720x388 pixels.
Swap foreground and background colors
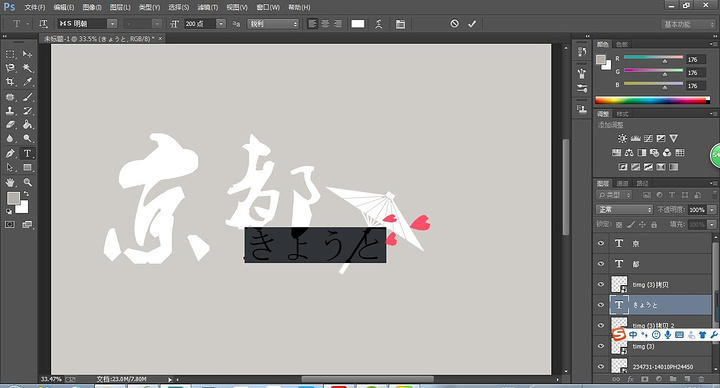click(27, 194)
